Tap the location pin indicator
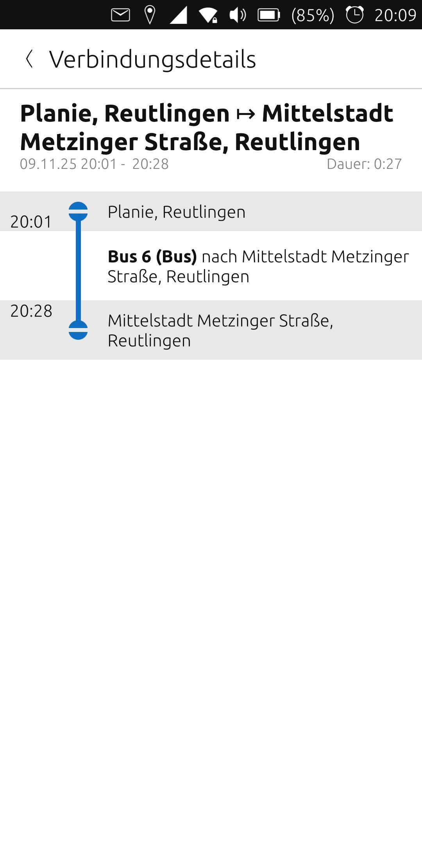The height and width of the screenshot is (868, 422). 150,15
